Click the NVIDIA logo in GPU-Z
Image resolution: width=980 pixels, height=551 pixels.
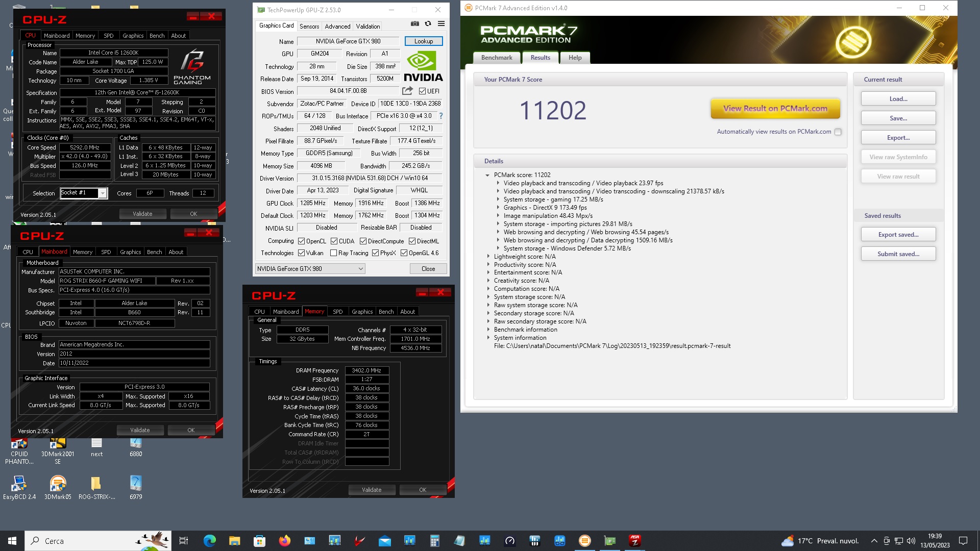423,66
